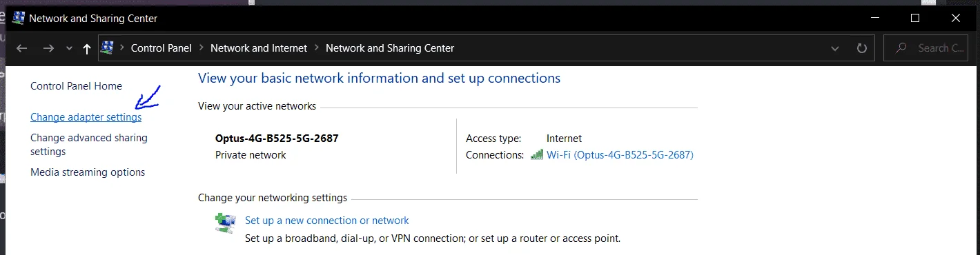This screenshot has width=980, height=255.
Task: Open Control Panel breadcrumb
Action: [161, 48]
